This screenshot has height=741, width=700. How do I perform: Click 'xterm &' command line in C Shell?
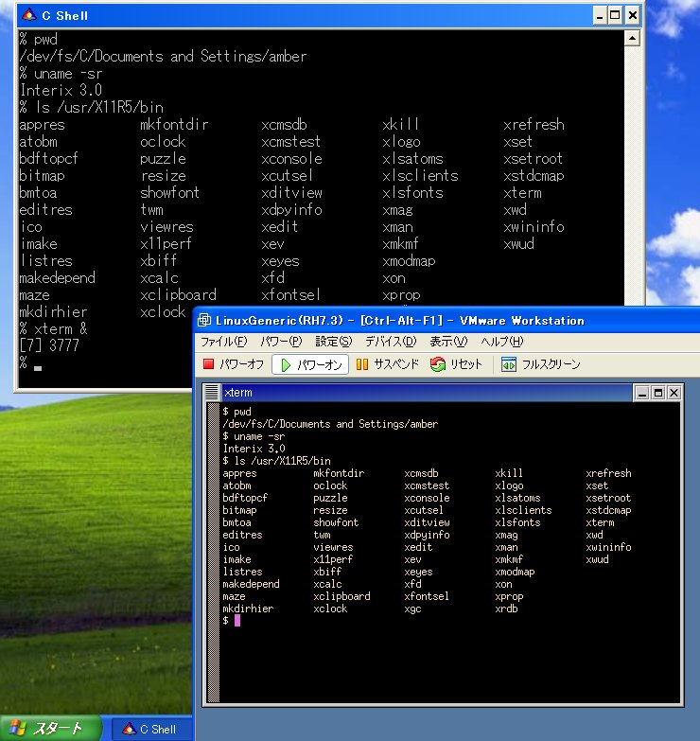click(x=61, y=329)
